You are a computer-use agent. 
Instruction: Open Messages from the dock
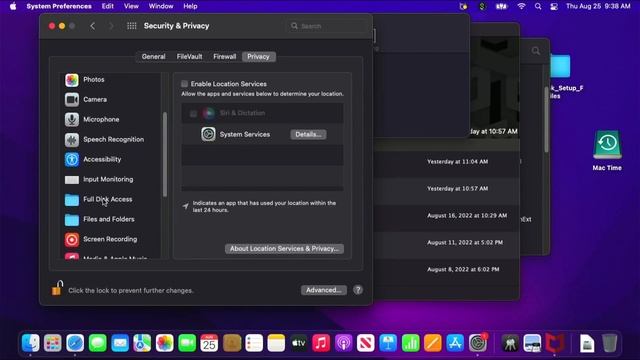click(x=98, y=343)
